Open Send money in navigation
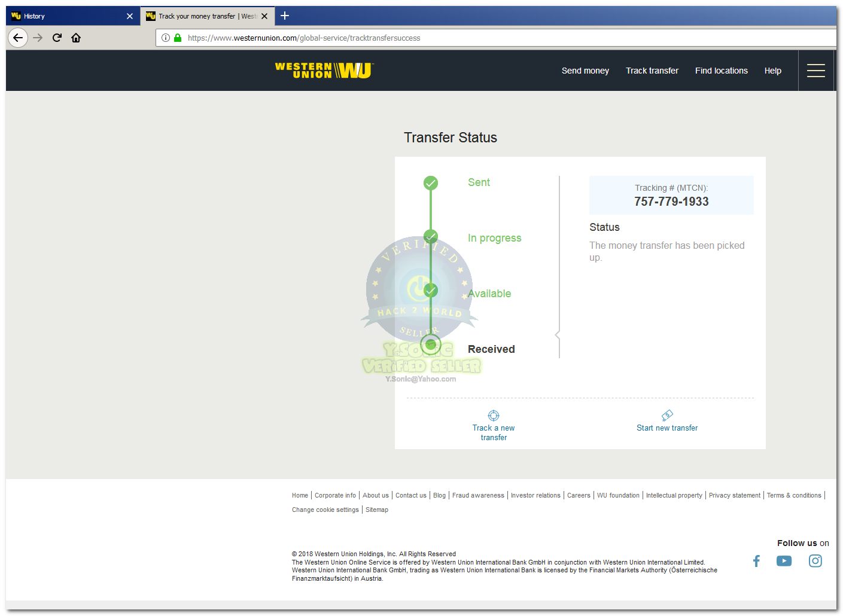The width and height of the screenshot is (843, 616). [x=585, y=71]
